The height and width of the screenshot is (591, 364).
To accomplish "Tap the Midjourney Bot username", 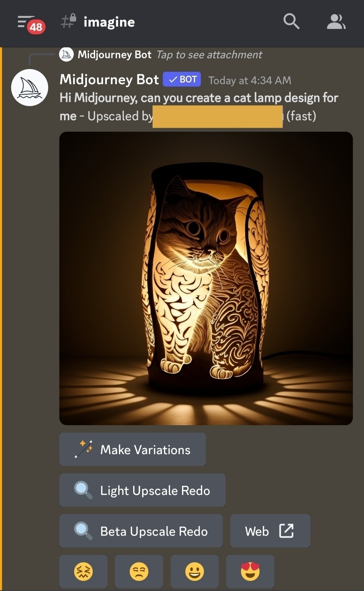I will click(x=109, y=80).
